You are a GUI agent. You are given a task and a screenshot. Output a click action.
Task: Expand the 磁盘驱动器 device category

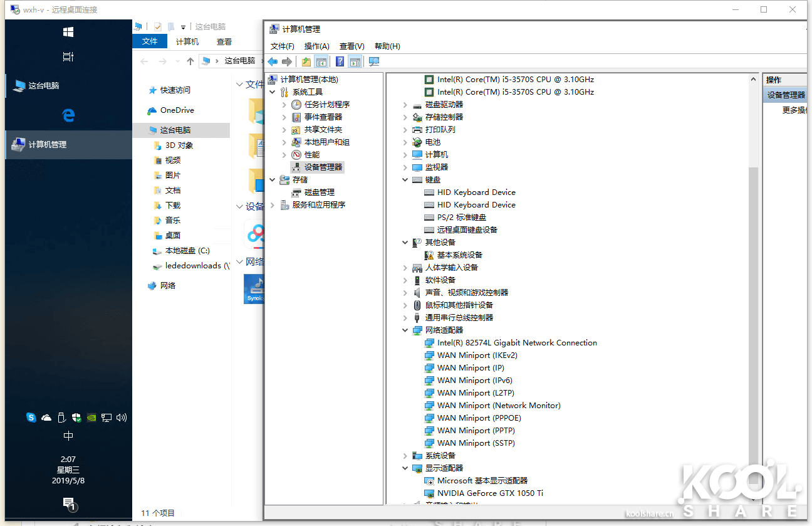pos(405,105)
